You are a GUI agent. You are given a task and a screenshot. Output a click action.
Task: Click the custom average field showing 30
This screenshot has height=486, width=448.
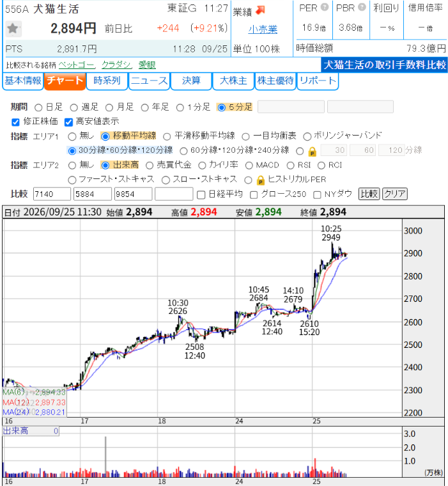[x=334, y=150]
